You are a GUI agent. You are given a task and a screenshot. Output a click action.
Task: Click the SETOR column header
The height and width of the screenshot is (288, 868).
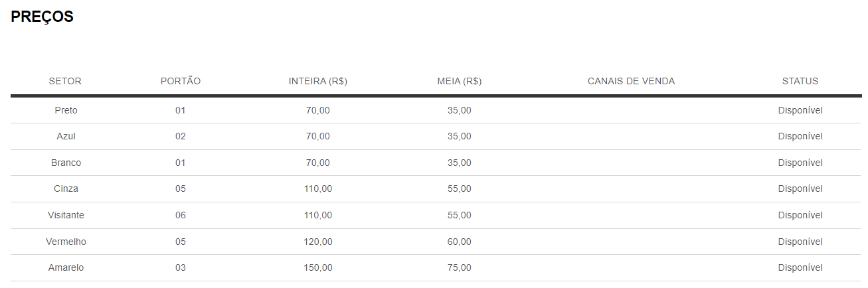point(65,81)
